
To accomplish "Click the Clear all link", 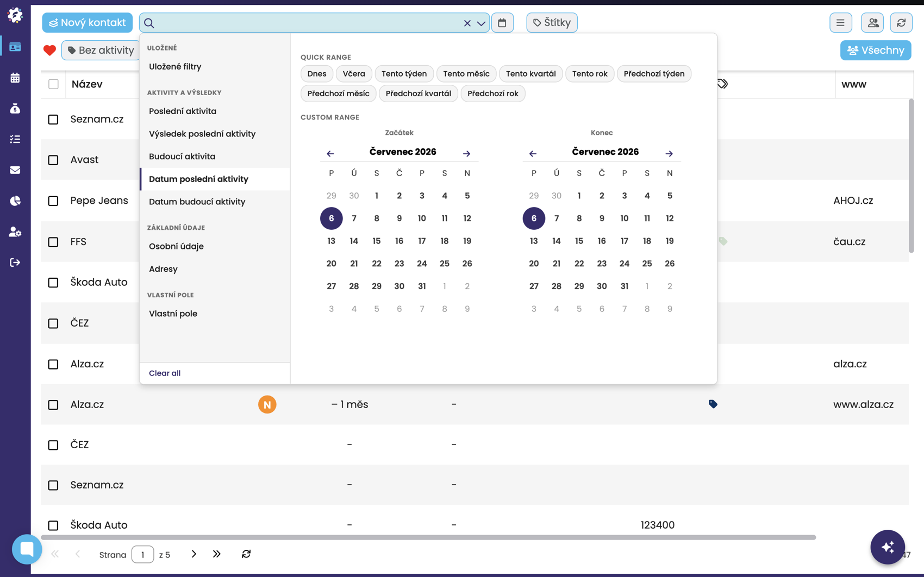I will click(x=165, y=373).
